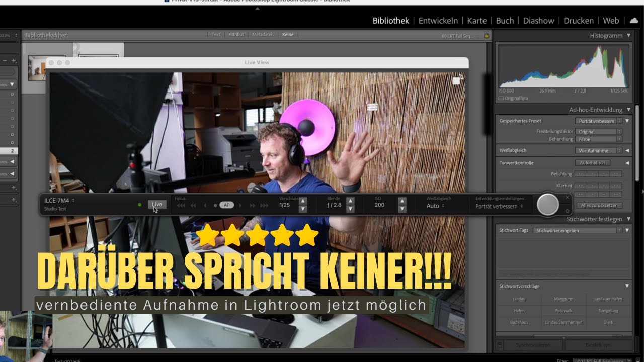Select the Metadaten library filter

(263, 35)
